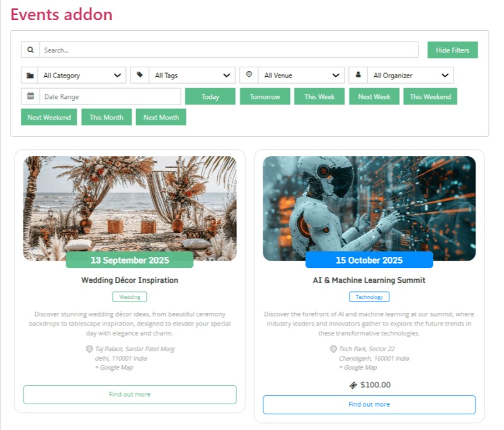Click the map pin beside Taj Palace

[x=89, y=349]
